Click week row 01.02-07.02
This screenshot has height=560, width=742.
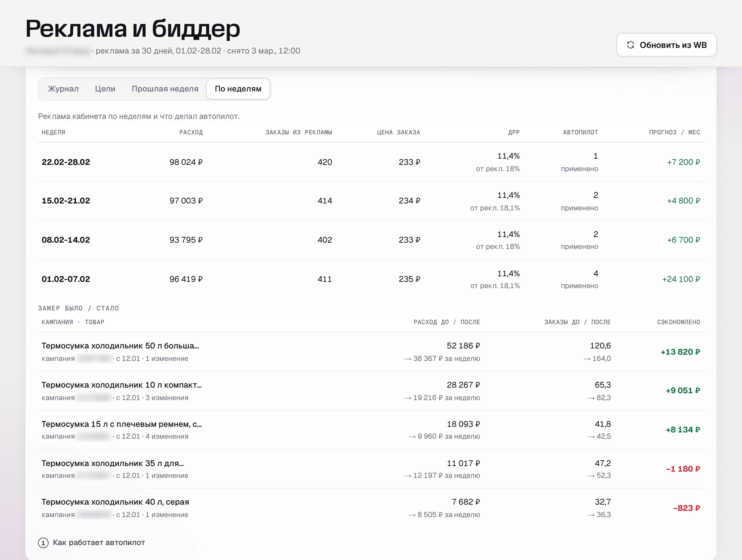371,279
